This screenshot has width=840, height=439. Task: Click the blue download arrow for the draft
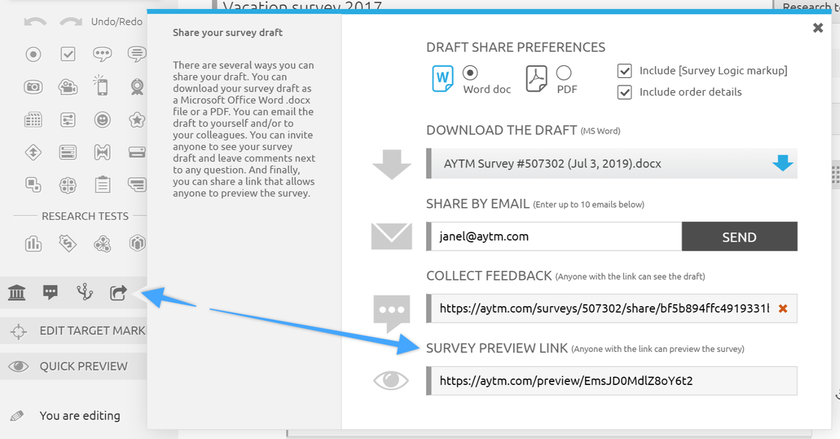pyautogui.click(x=782, y=163)
